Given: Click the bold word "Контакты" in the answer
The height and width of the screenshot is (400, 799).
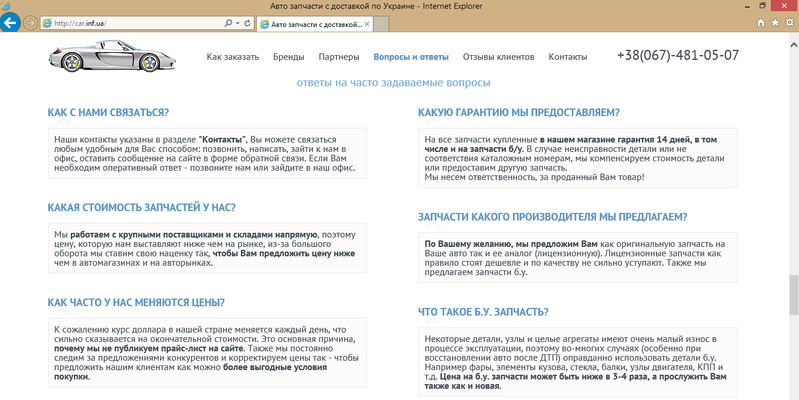Looking at the screenshot, I should (x=223, y=140).
